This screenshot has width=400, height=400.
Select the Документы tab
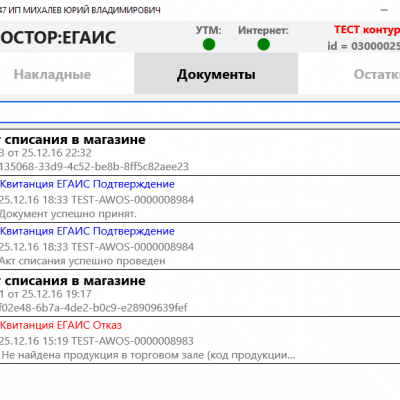216,74
